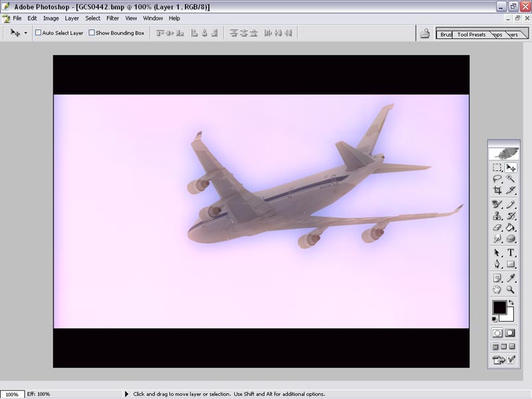Click the file browser toggle button
The height and width of the screenshot is (399, 532).
point(424,34)
